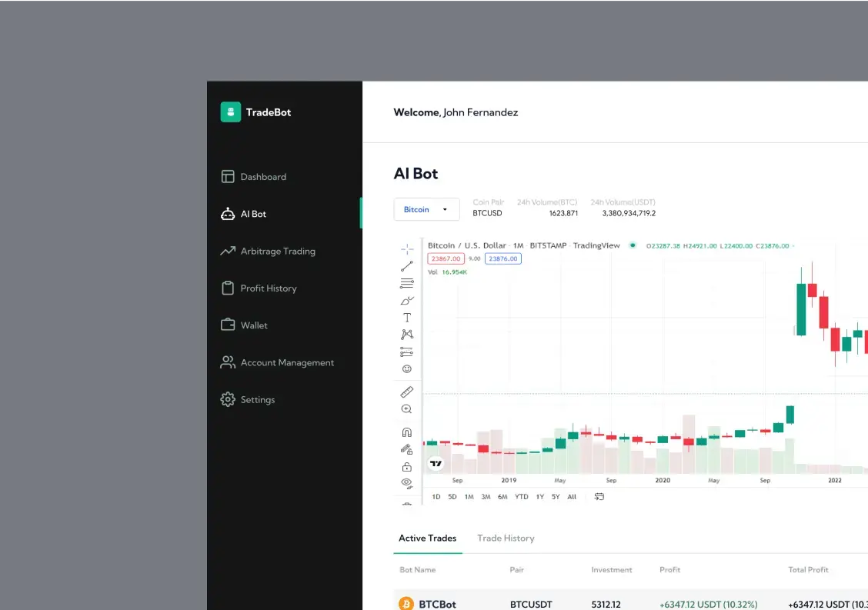
Task: Go to Arbitrage Trading section
Action: point(268,252)
